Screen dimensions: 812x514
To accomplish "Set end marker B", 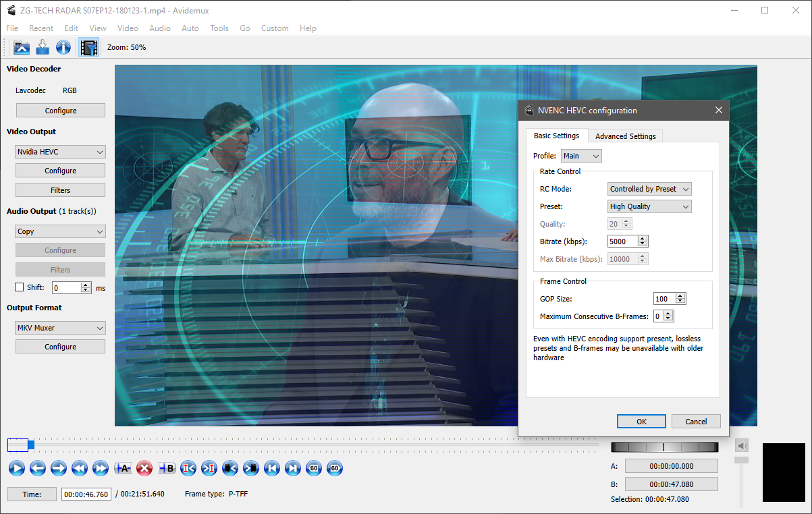I will pos(166,468).
